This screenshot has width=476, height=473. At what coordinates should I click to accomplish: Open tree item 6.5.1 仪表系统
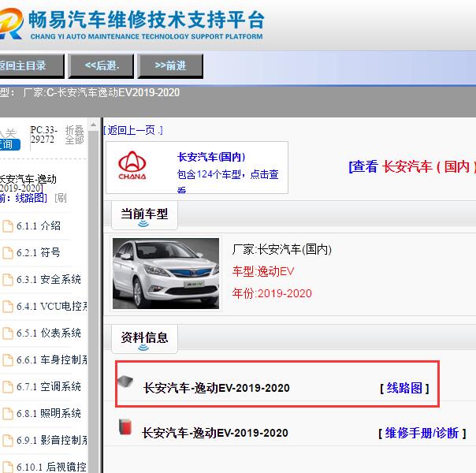(x=49, y=333)
